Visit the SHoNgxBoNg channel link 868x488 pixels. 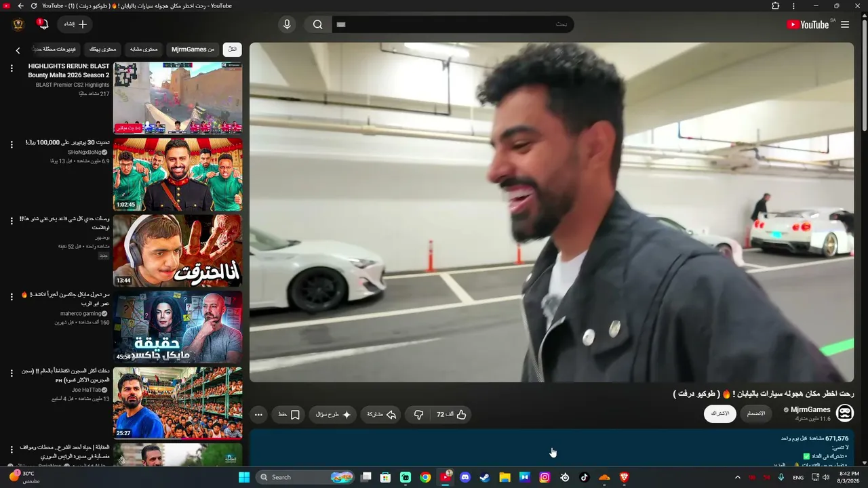pos(85,152)
